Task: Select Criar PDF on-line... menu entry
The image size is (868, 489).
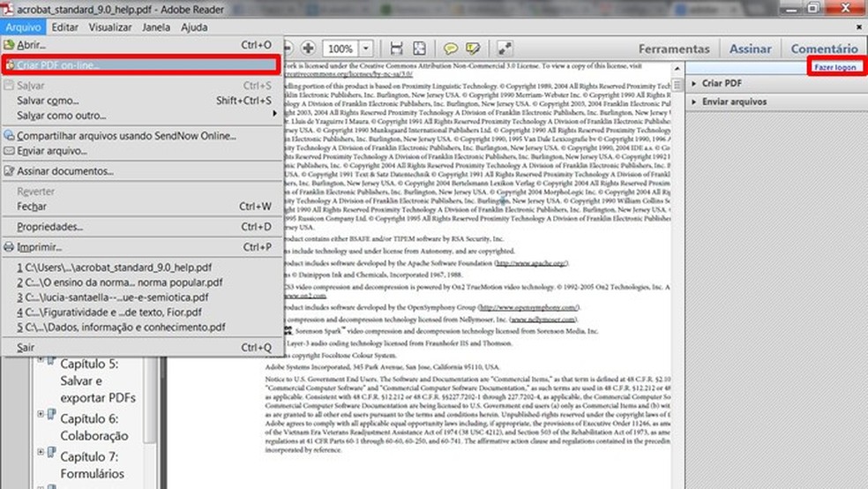Action: (x=142, y=64)
